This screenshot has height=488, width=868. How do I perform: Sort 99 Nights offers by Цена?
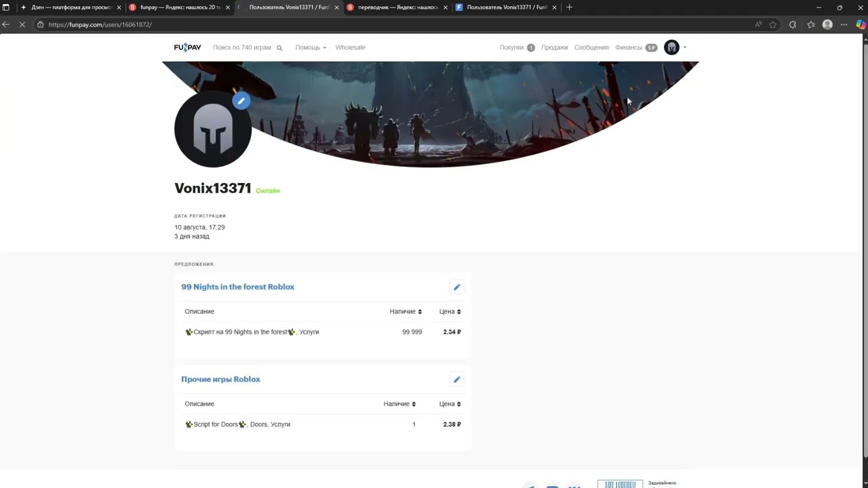click(x=450, y=312)
